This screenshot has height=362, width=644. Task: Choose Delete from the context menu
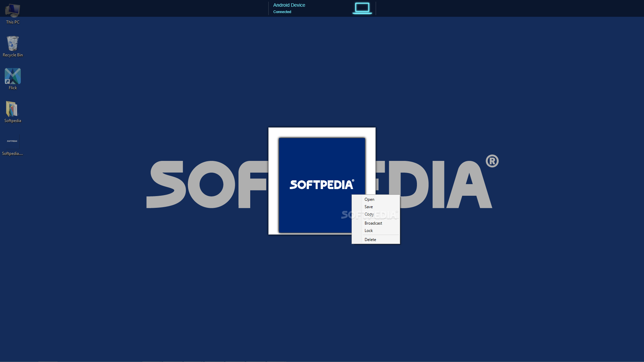376,240
